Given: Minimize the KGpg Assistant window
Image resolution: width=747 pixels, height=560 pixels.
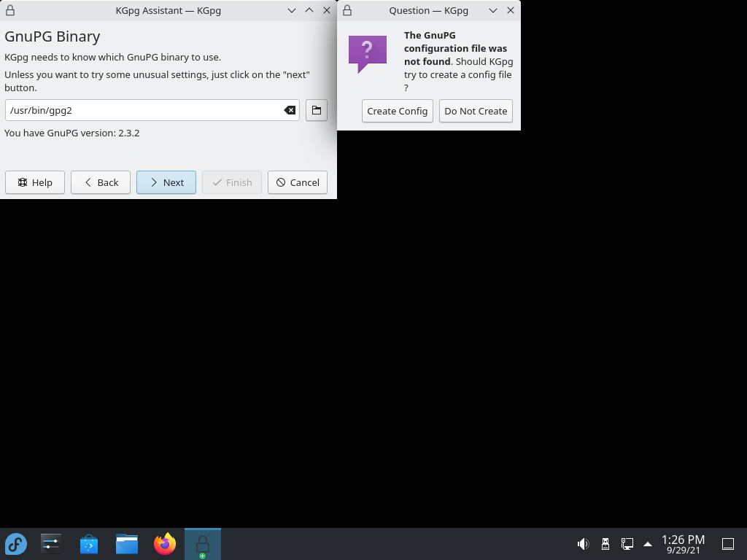Looking at the screenshot, I should (292, 10).
